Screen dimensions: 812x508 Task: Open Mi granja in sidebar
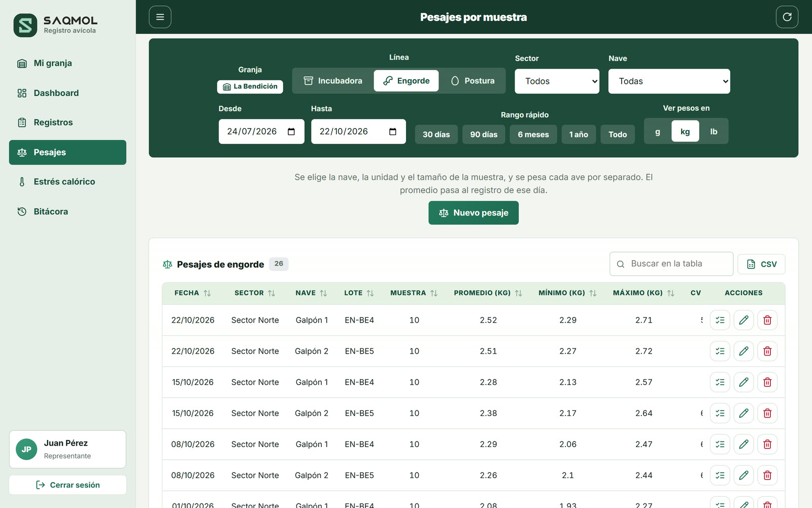67,63
